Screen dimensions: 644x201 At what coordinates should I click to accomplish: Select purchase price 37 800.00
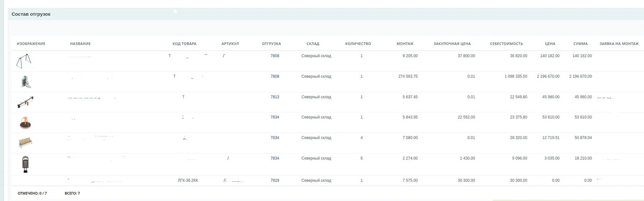click(466, 56)
